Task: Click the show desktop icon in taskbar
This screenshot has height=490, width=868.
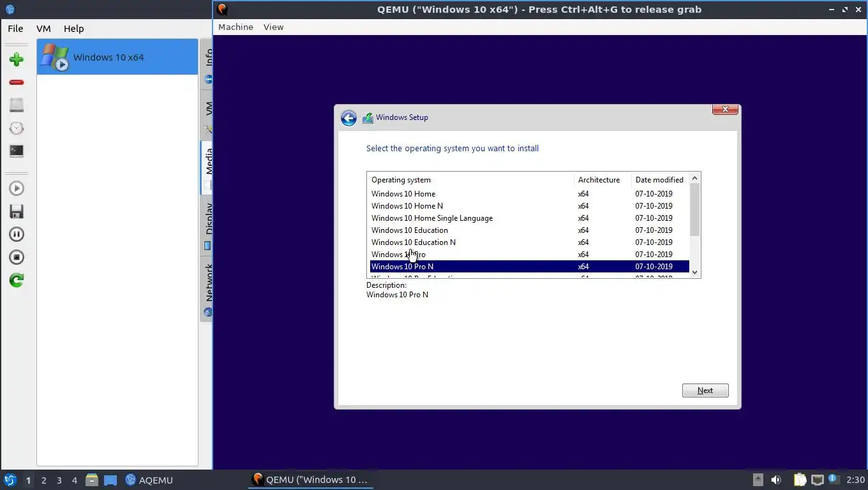Action: 110,480
